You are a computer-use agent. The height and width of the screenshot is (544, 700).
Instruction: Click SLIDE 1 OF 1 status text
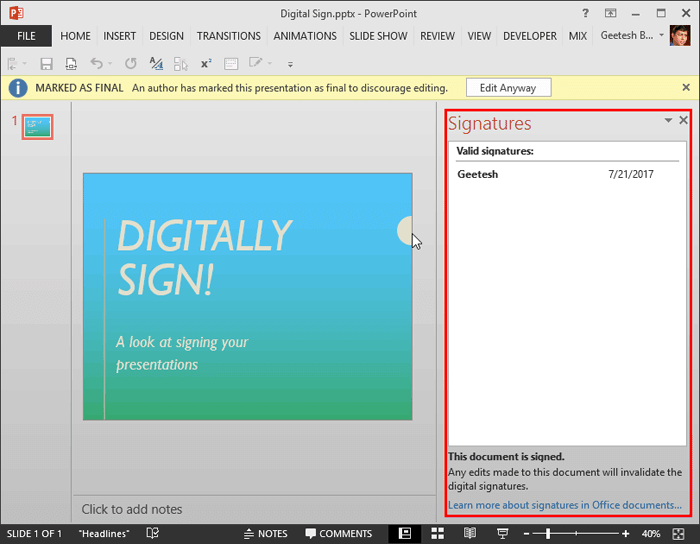coord(34,533)
